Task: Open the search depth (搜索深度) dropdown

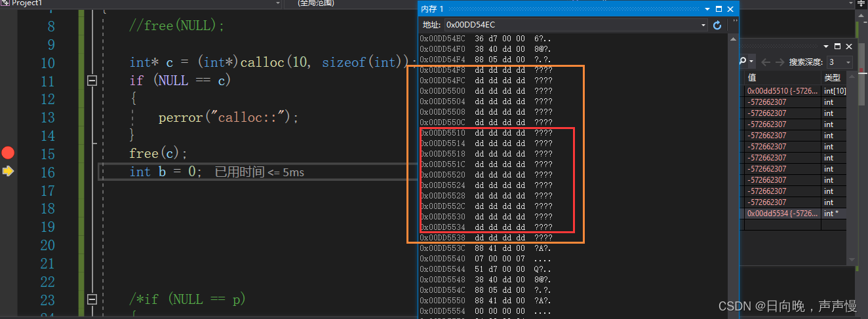Action: click(839, 62)
